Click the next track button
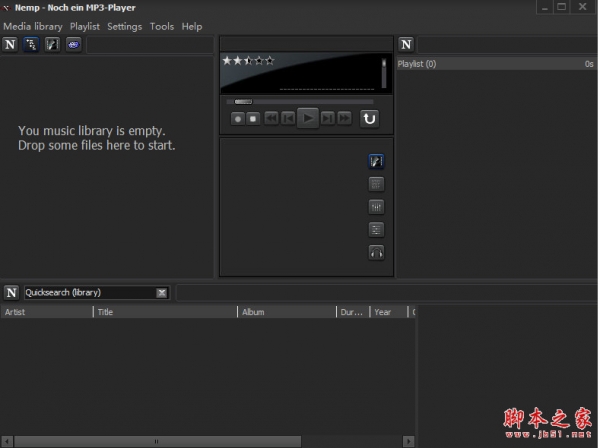 [x=328, y=118]
